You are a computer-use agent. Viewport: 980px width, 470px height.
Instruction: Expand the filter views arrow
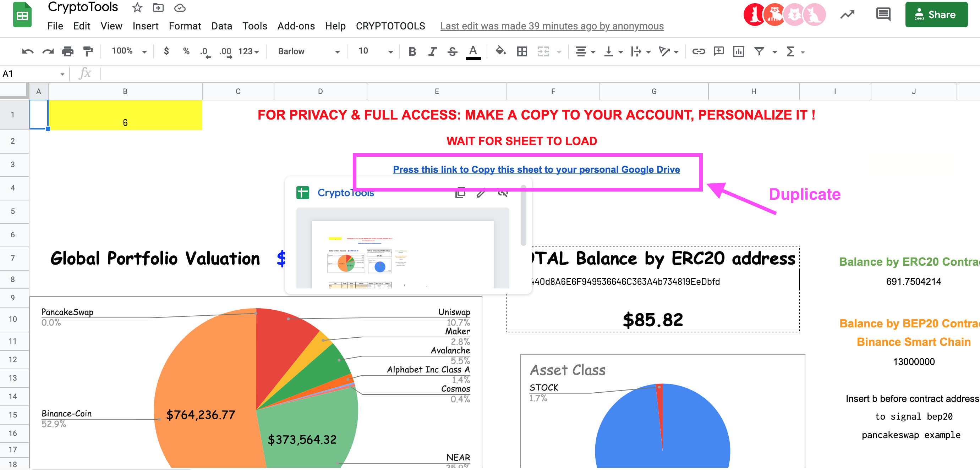pos(774,52)
